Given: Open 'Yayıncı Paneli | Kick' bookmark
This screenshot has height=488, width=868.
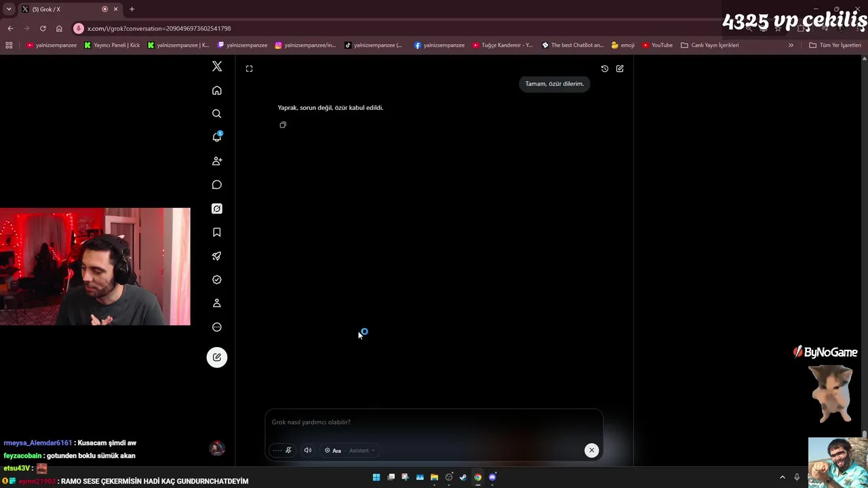Looking at the screenshot, I should (x=112, y=45).
